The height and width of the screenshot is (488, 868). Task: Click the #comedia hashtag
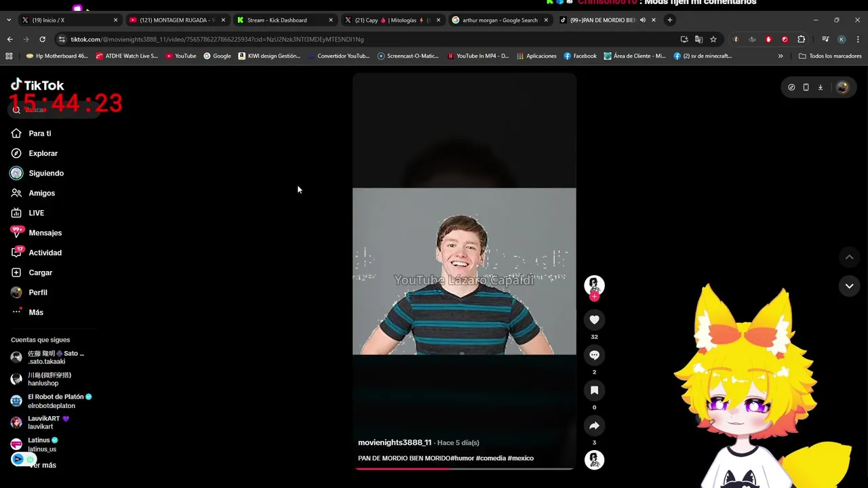[x=491, y=458]
